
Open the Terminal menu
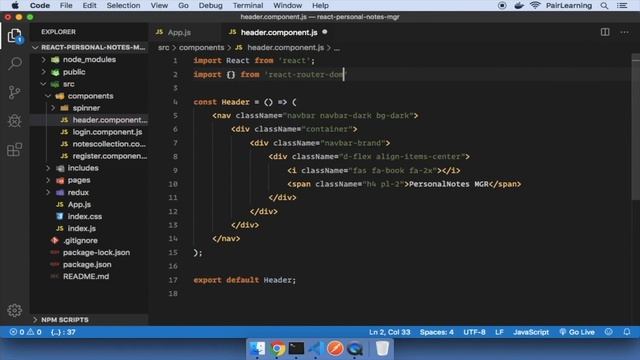[x=248, y=6]
